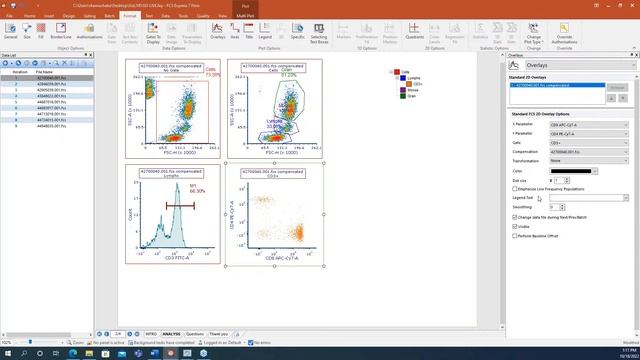Open Quadrants 2D options icon

pyautogui.click(x=414, y=31)
